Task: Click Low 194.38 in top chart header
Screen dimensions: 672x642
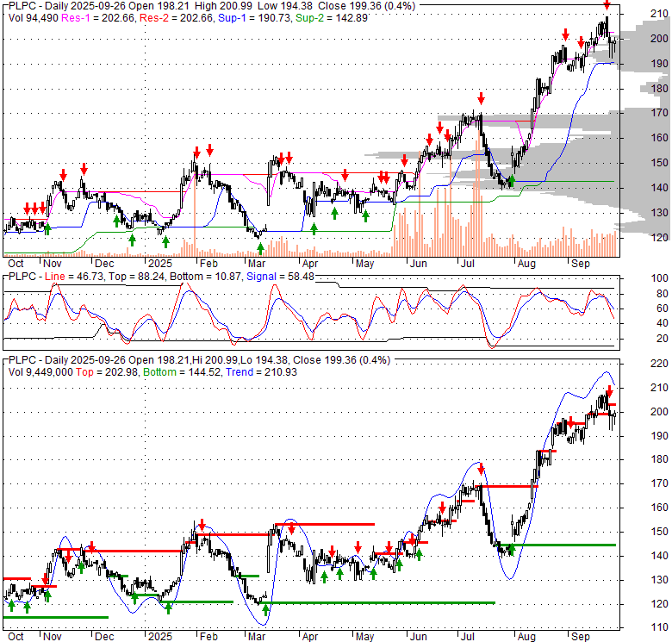Action: click(284, 6)
